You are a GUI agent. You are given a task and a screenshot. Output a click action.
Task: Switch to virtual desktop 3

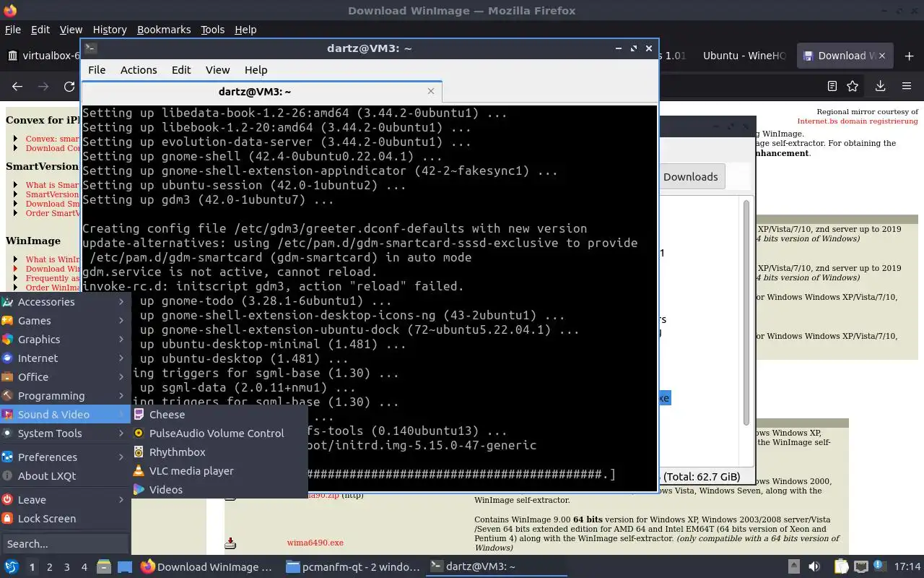67,567
